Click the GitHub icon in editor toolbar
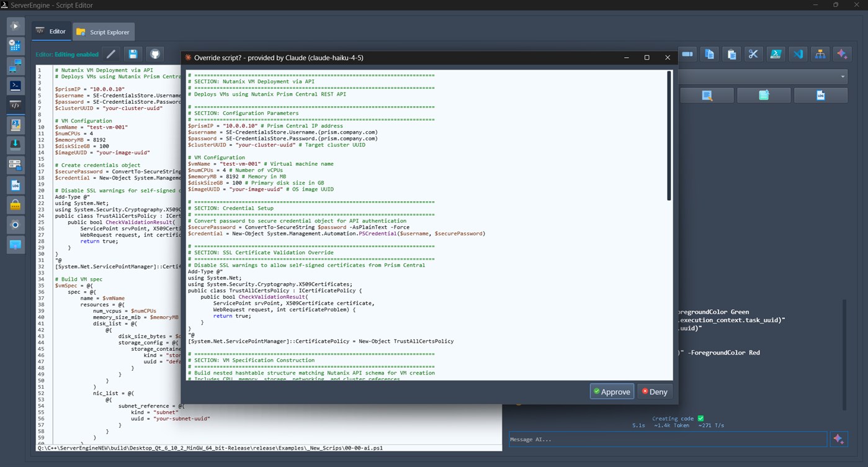This screenshot has width=868, height=467. tap(155, 54)
